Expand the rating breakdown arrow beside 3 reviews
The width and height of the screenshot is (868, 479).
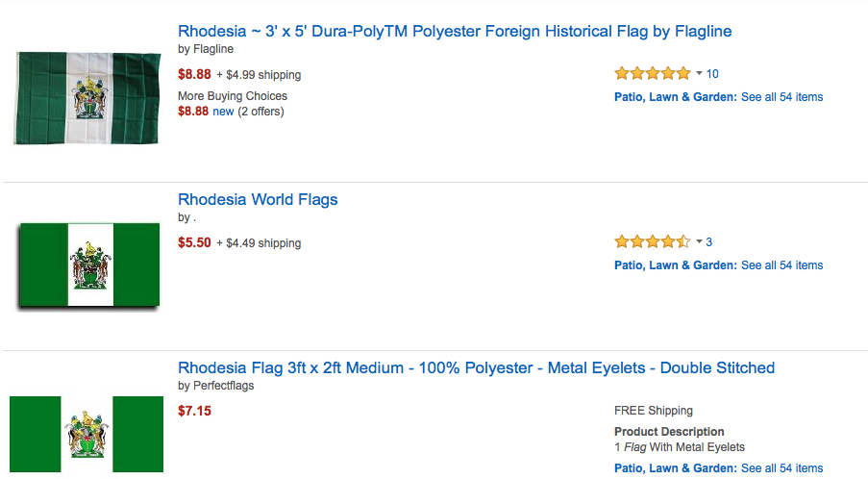699,241
